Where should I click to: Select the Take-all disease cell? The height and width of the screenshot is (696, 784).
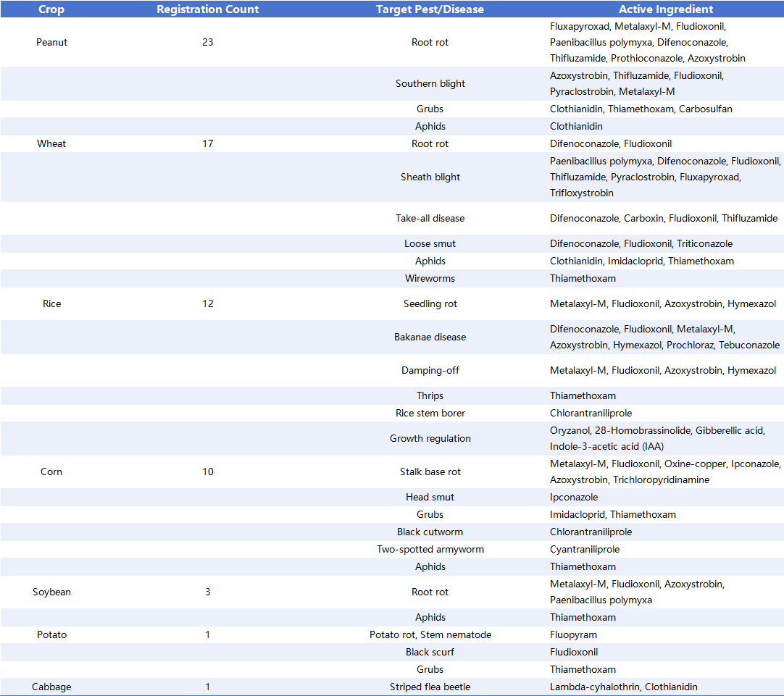430,218
